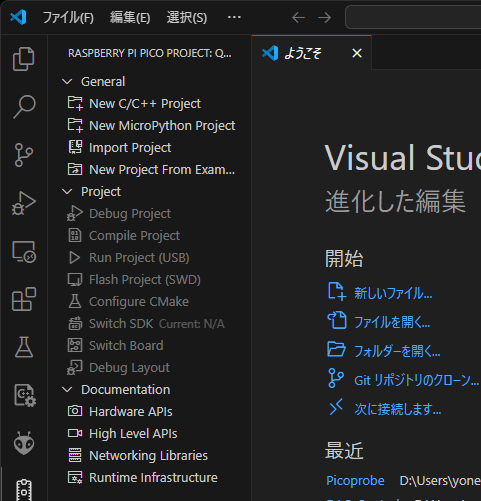Go forward with the right arrow
This screenshot has width=481, height=501.
point(324,17)
